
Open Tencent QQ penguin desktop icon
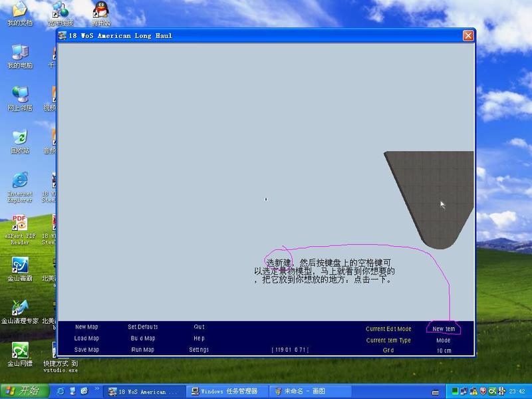pos(101,11)
